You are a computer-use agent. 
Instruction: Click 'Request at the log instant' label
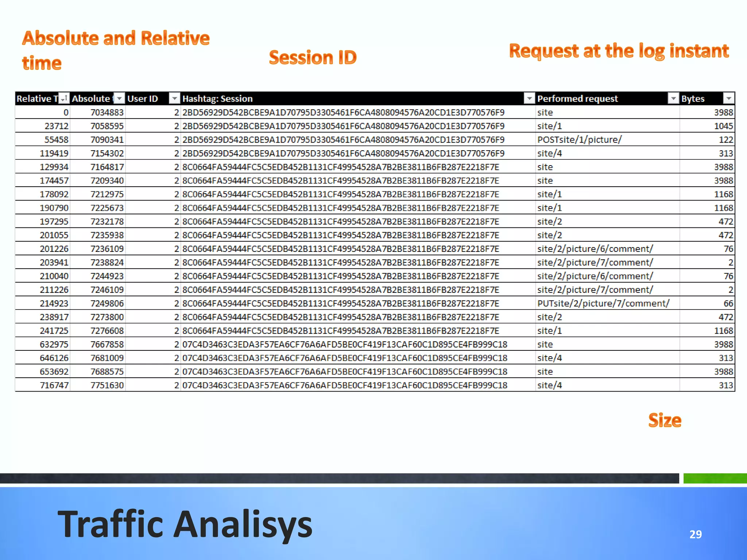click(619, 51)
